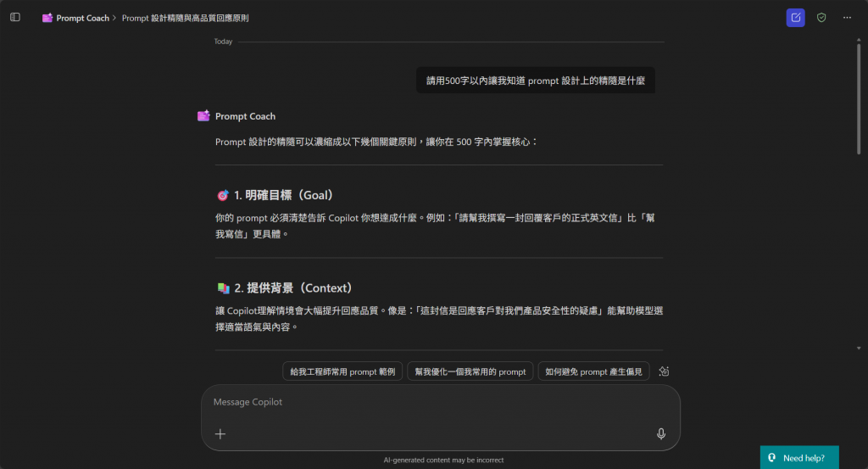Click the AI-generated content may be incorrect notice
The height and width of the screenshot is (469, 868).
[443, 461]
